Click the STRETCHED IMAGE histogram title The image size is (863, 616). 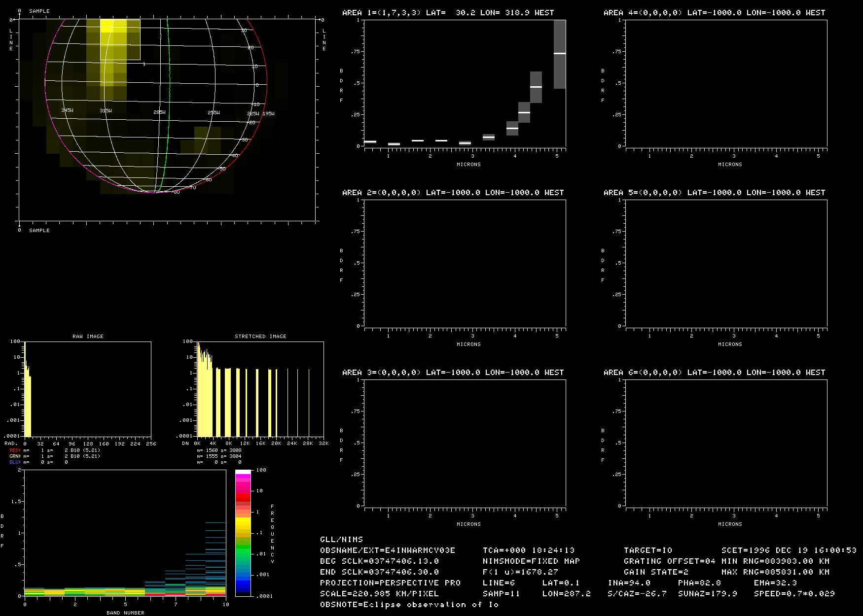260,336
